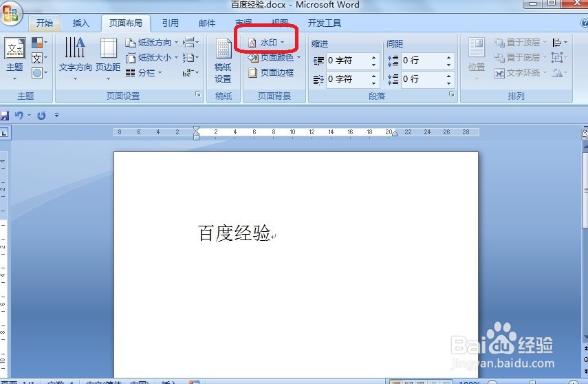Switch to the 开发工具 tab
Viewport: 588px width, 384px height.
click(325, 23)
